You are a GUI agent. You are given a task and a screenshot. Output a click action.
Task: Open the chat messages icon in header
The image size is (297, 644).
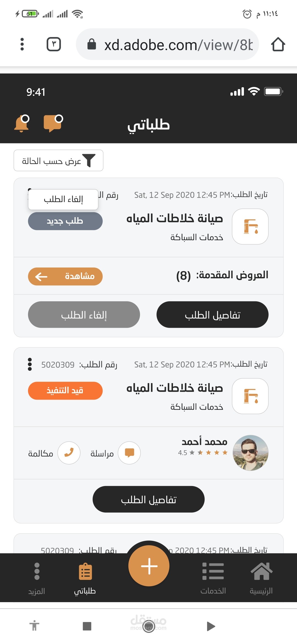53,124
